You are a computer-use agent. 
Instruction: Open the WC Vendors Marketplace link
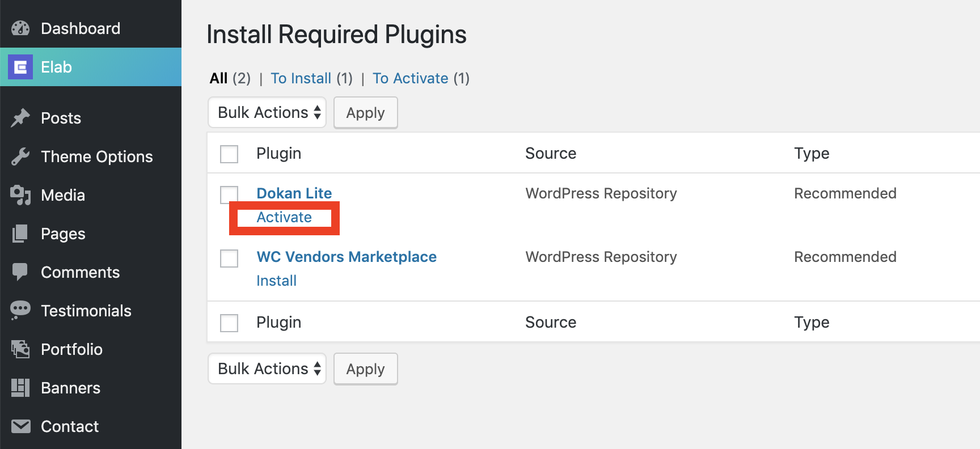pyautogui.click(x=347, y=257)
